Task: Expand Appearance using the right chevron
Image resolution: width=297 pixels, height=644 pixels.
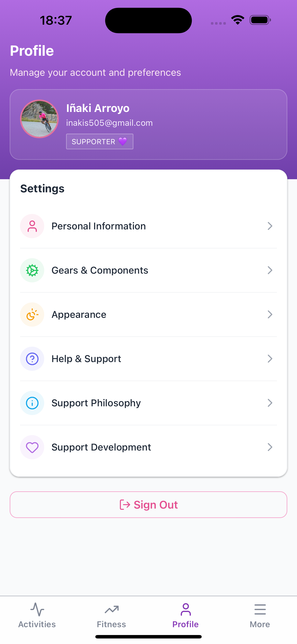Action: pos(270,314)
